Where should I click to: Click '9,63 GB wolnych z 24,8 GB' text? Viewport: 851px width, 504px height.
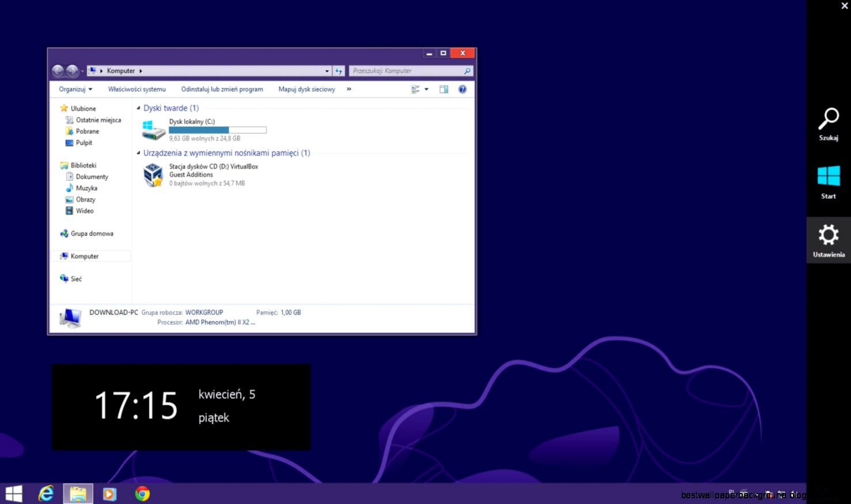point(205,138)
